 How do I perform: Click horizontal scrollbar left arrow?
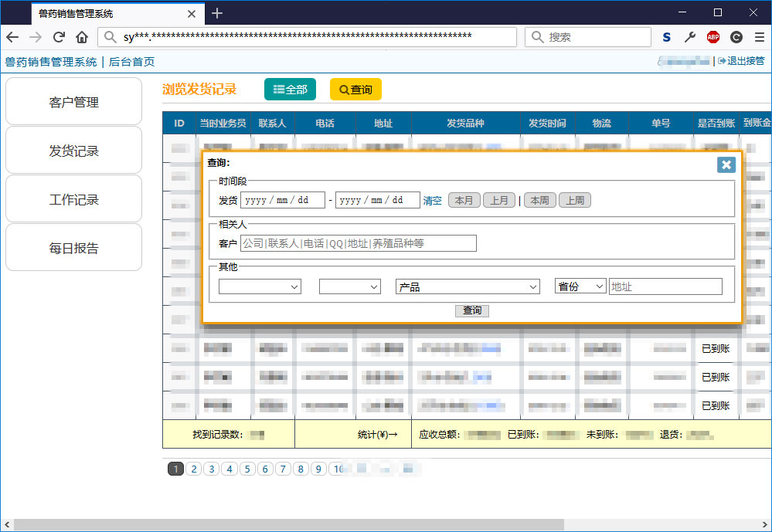point(7,524)
